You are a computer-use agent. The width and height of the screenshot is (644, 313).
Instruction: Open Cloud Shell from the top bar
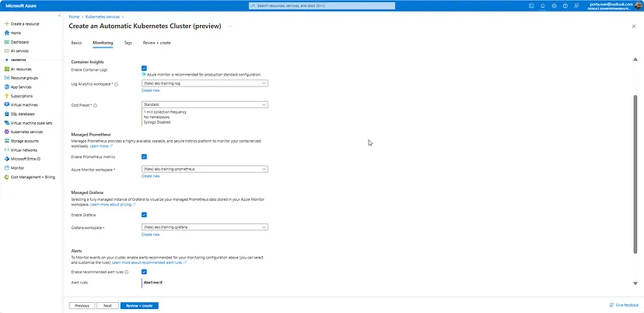click(x=531, y=5)
